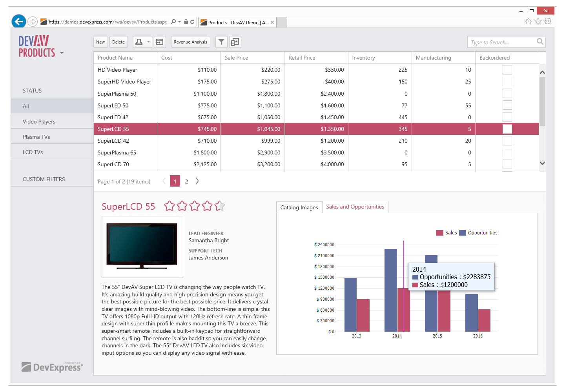Viewport: 565px width, 392px height.
Task: Open browser settings gear icon
Action: tap(548, 22)
